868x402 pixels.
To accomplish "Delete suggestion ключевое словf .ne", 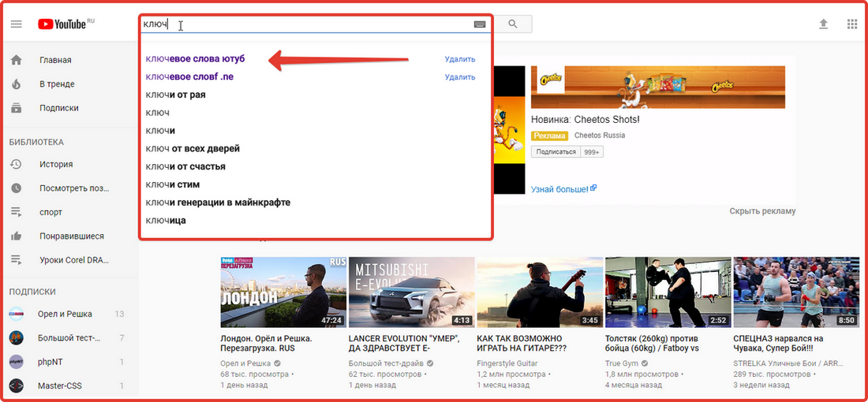I will click(x=459, y=77).
